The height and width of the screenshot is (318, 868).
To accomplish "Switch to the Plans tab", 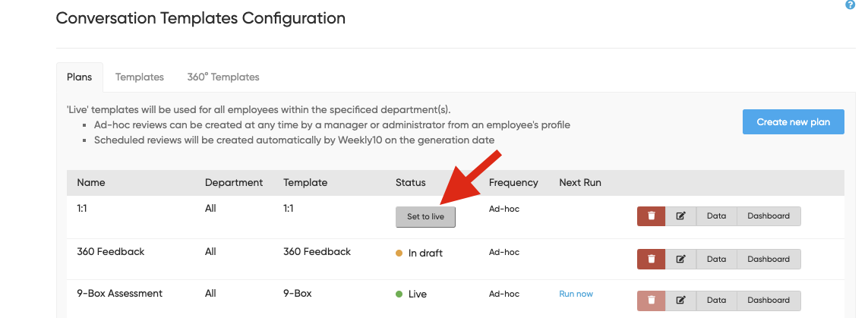I will pyautogui.click(x=79, y=77).
